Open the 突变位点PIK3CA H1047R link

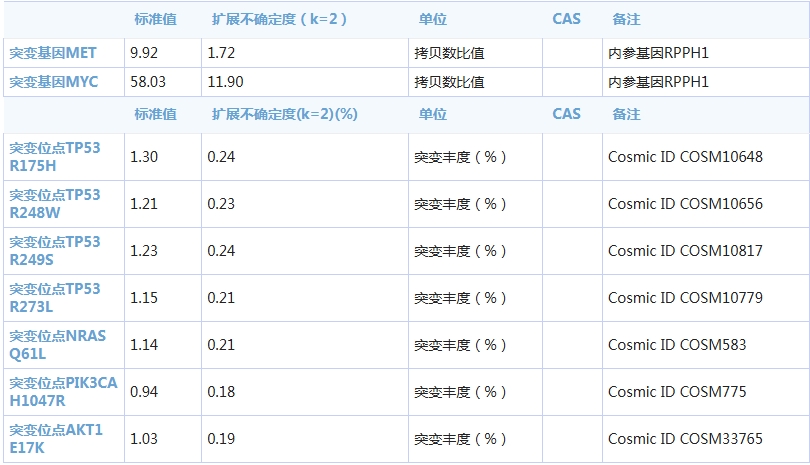tap(64, 392)
